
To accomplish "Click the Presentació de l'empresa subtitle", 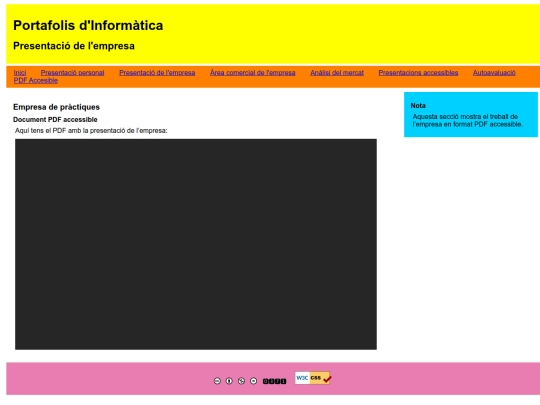I will pos(74,46).
